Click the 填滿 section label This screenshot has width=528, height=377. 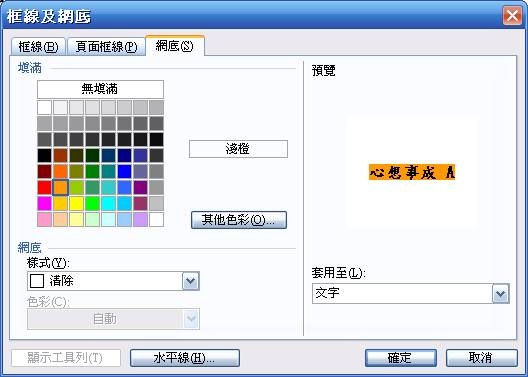pos(30,68)
